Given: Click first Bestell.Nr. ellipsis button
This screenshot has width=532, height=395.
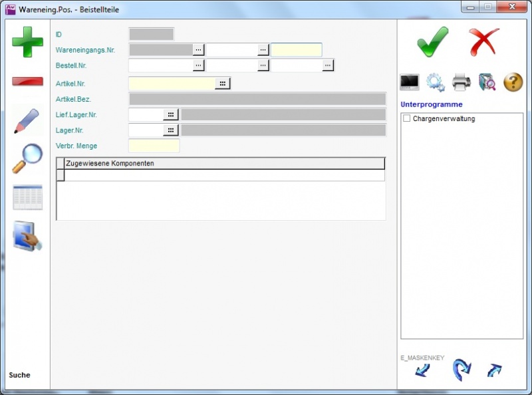Looking at the screenshot, I should [x=198, y=65].
